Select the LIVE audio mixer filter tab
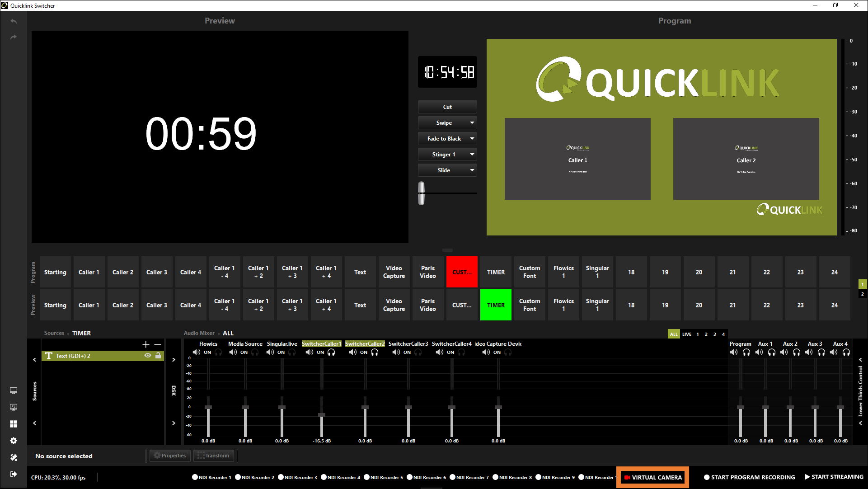Image resolution: width=868 pixels, height=489 pixels. 687,334
